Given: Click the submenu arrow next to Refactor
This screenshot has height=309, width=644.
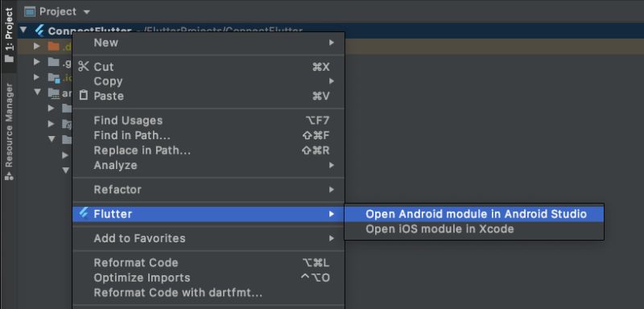Looking at the screenshot, I should coord(332,190).
